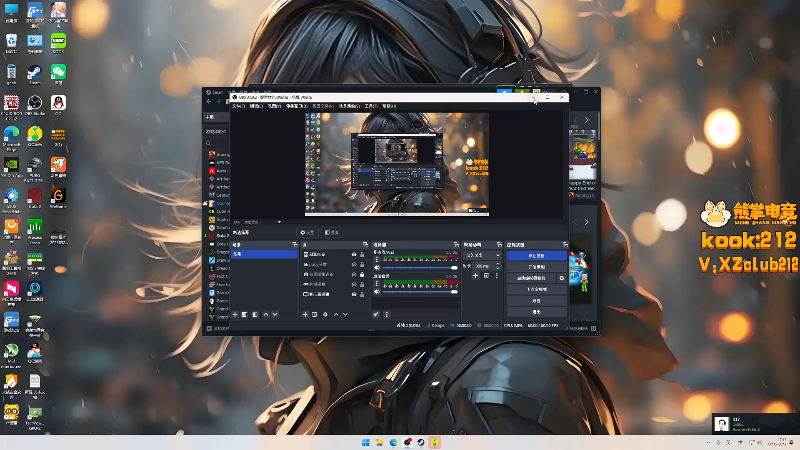Screen dimensions: 800x450
Task: Select the highlighted scene in Scenes list
Action: pos(264,254)
